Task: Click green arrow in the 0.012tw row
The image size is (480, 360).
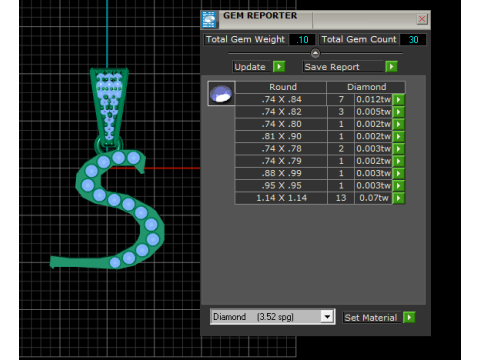Action: point(398,100)
